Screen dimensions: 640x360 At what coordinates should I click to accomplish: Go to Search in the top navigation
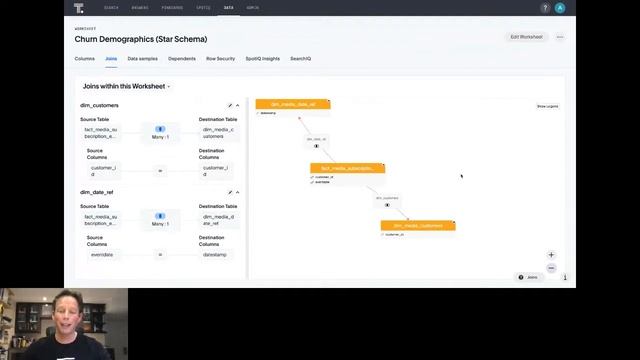(x=111, y=8)
